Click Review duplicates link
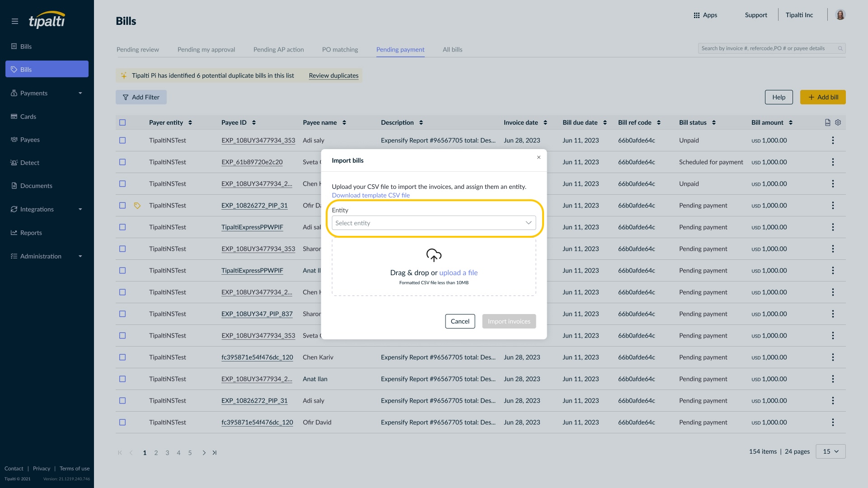Image resolution: width=868 pixels, height=488 pixels. tap(333, 75)
